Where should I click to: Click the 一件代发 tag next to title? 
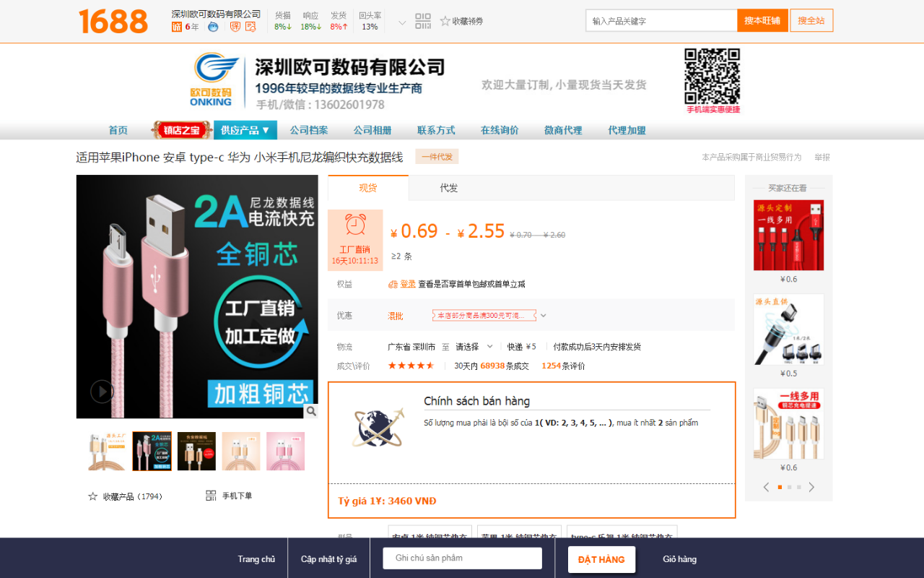click(x=437, y=157)
